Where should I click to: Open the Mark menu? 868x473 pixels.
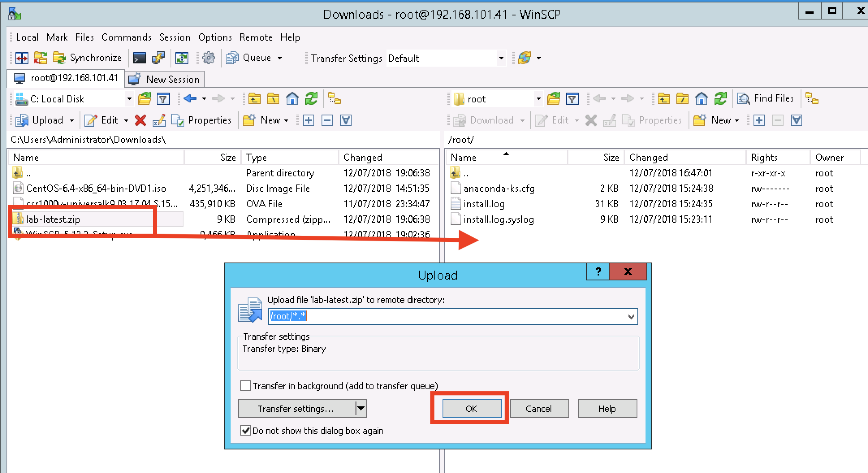[x=57, y=37]
